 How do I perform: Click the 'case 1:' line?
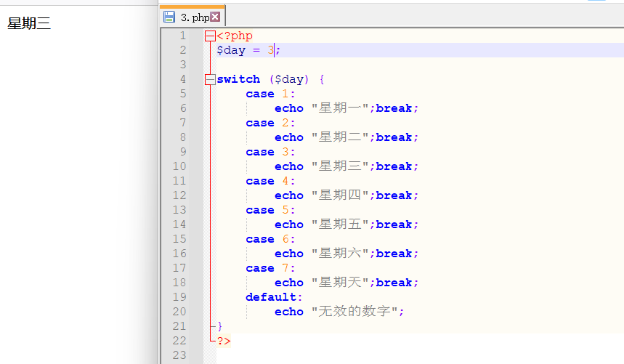(x=270, y=94)
